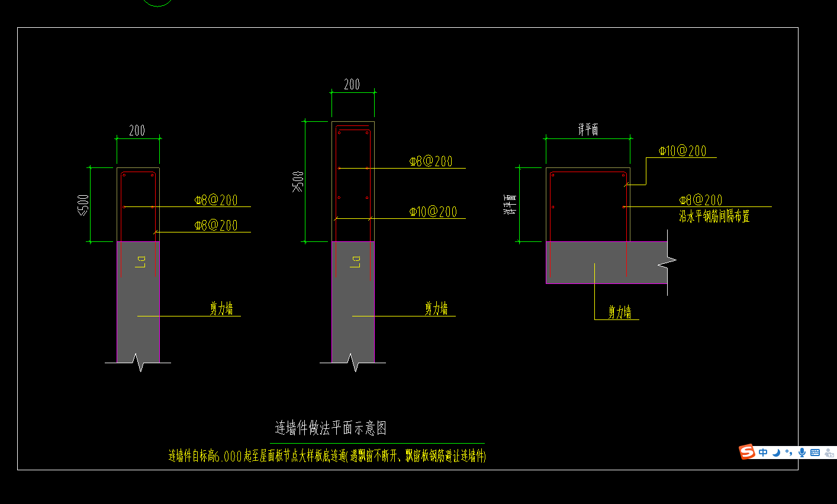Viewport: 837px width, 504px height.
Task: Select 剪力墙 label of the middle detail
Action: pyautogui.click(x=436, y=308)
